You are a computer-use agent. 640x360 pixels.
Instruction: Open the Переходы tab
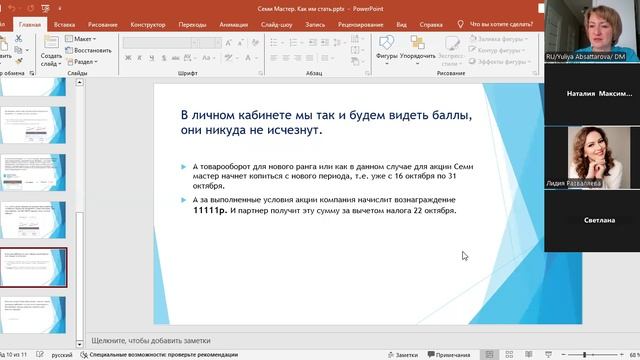click(x=192, y=24)
